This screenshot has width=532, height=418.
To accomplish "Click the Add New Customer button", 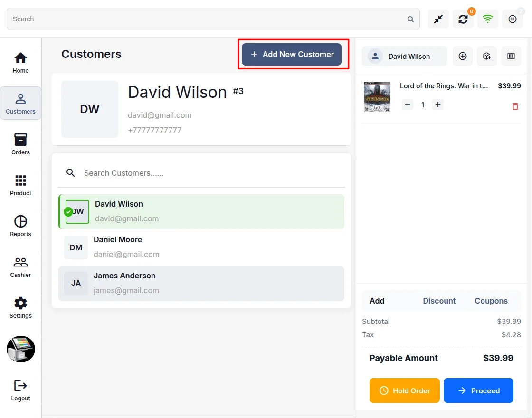I will click(x=292, y=54).
